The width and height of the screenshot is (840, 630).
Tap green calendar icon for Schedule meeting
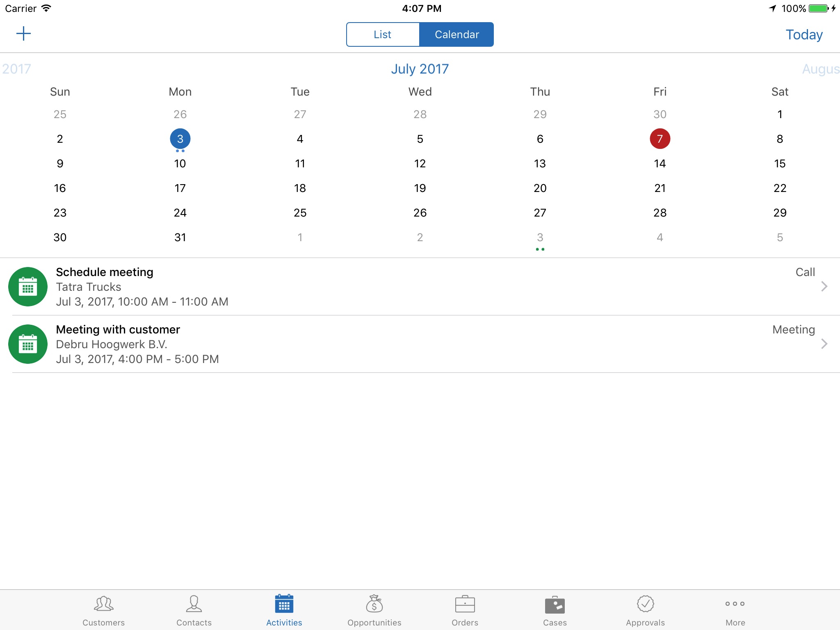[x=28, y=287]
